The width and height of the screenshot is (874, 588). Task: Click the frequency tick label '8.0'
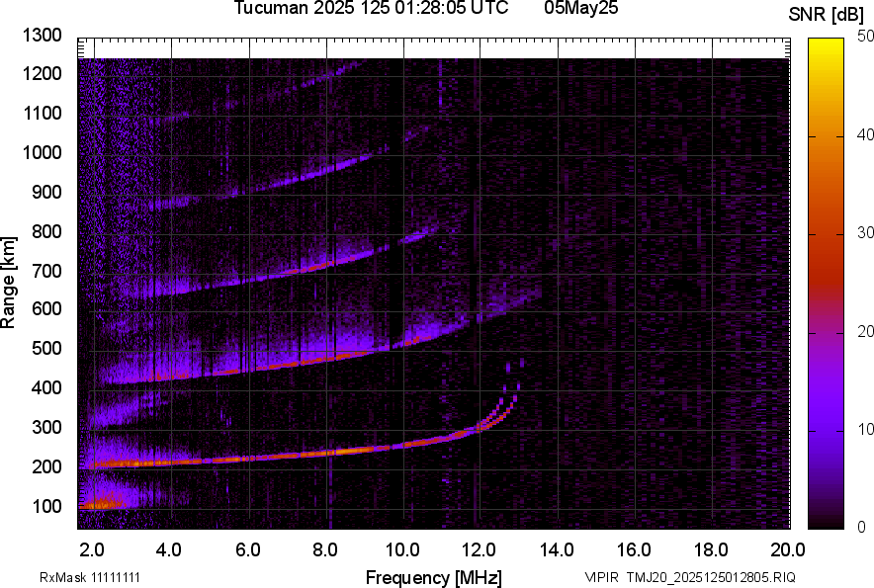tap(325, 550)
